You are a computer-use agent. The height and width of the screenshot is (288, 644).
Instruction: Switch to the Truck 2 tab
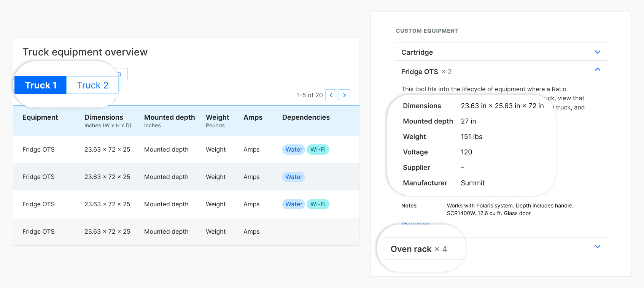[x=92, y=85]
